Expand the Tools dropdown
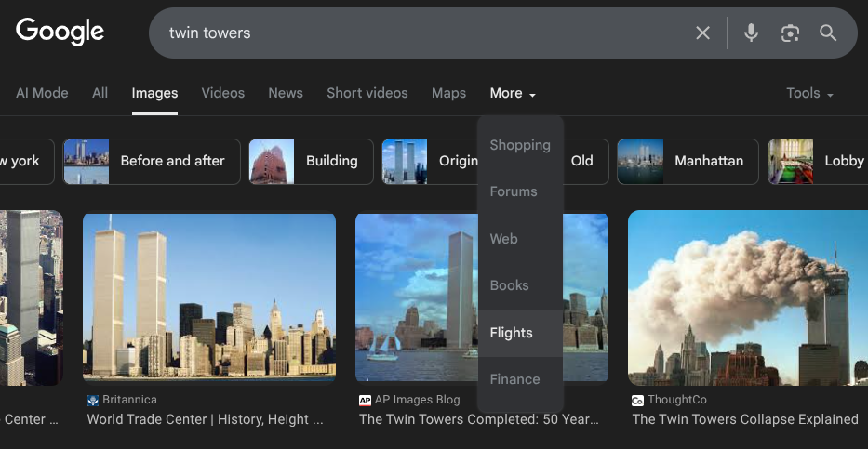 pyautogui.click(x=808, y=93)
